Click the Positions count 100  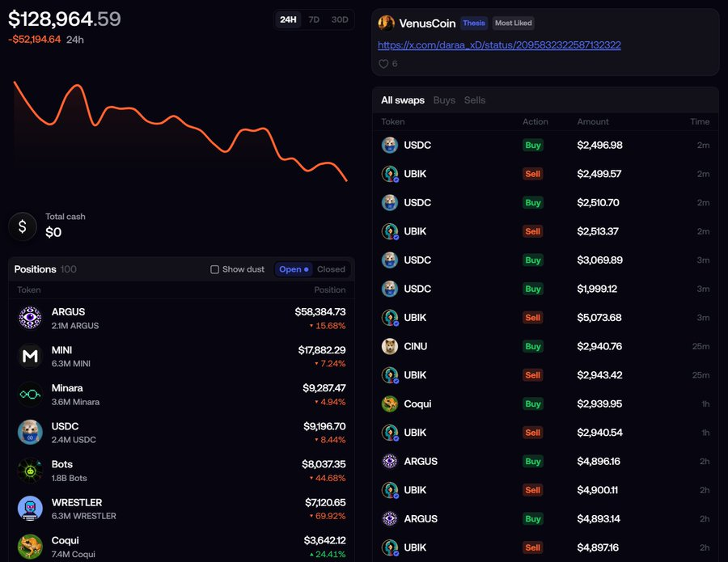click(x=68, y=269)
